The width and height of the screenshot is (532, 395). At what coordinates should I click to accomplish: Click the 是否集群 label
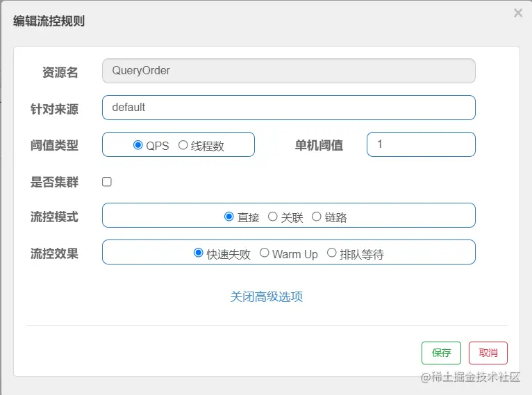click(54, 182)
